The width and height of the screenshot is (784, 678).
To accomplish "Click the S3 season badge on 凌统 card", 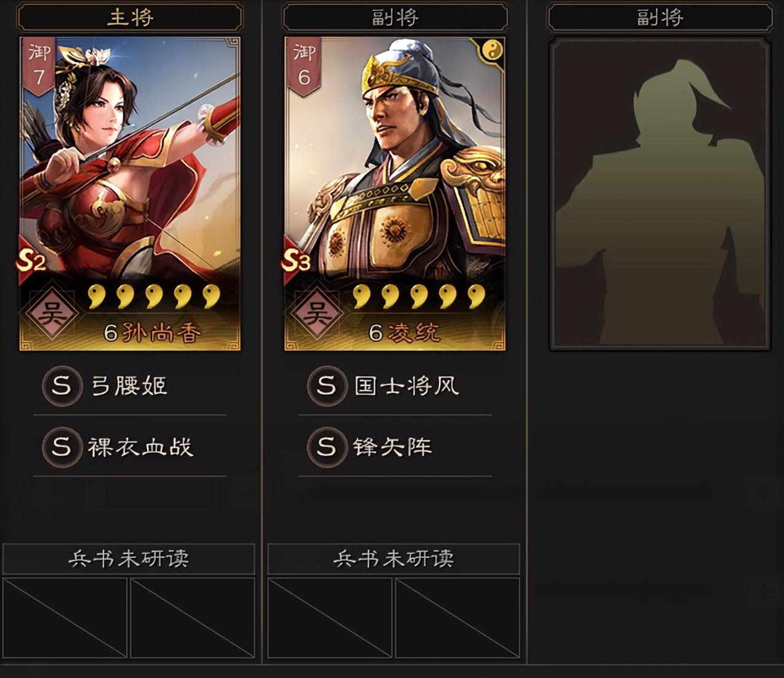I will (x=296, y=262).
